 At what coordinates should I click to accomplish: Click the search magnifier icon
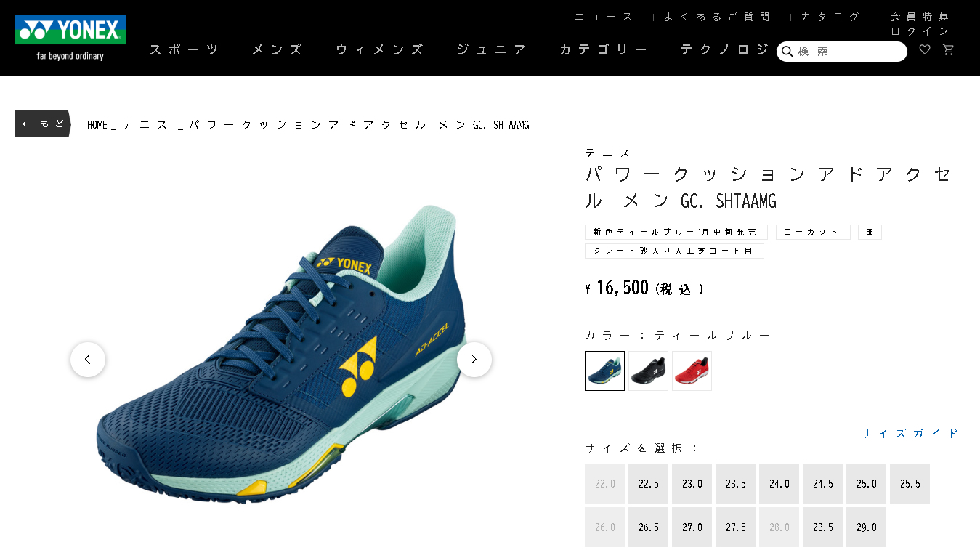[787, 52]
